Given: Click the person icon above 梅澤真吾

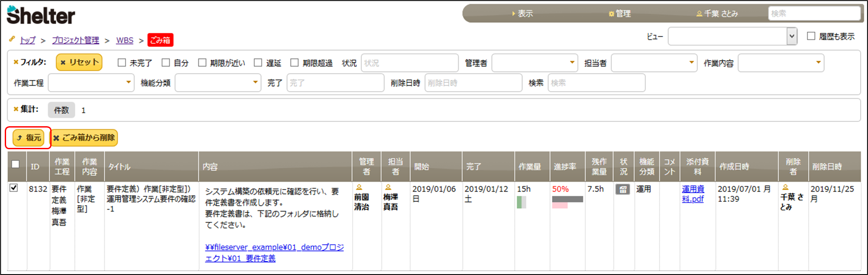Looking at the screenshot, I should click(x=388, y=187).
